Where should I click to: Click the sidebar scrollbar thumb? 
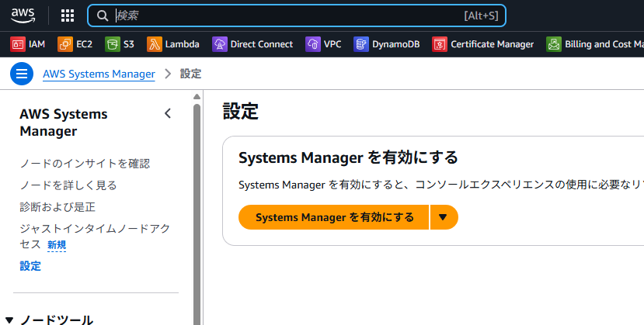(197, 214)
